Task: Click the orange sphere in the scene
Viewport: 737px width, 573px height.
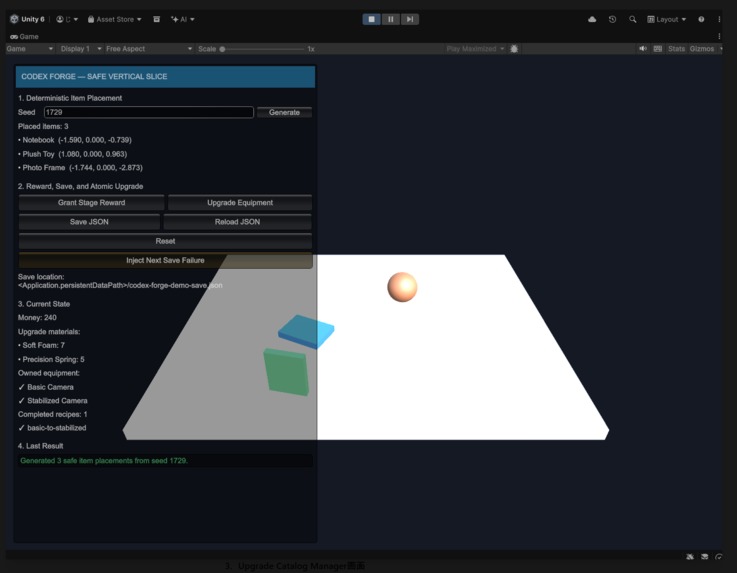Action: (x=402, y=287)
